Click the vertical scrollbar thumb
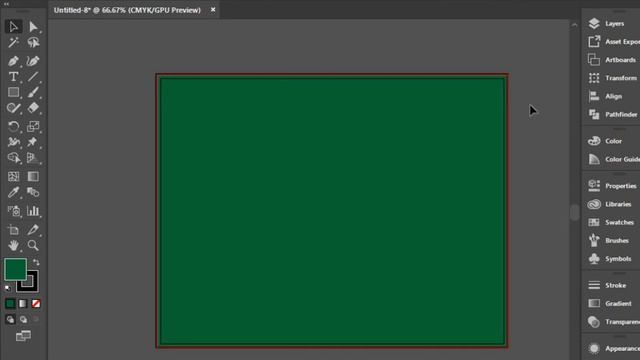Screen dimensions: 640x360 [575, 212]
